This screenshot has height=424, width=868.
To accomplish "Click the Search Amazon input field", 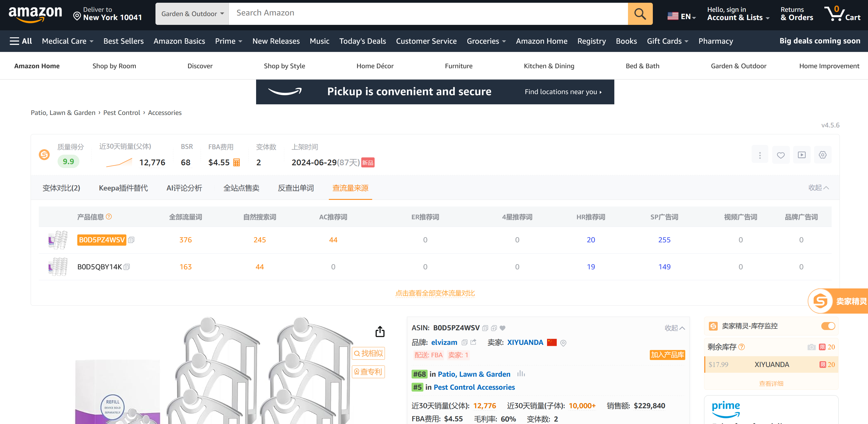I will tap(428, 13).
